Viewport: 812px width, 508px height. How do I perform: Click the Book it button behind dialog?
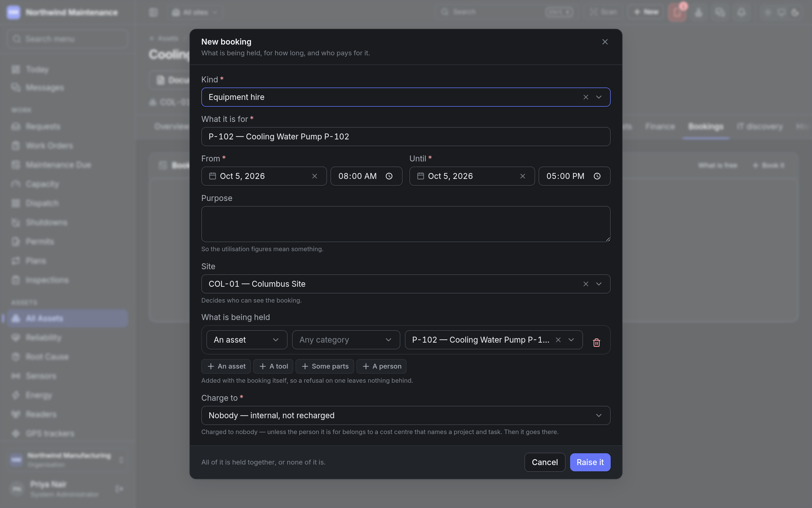768,165
